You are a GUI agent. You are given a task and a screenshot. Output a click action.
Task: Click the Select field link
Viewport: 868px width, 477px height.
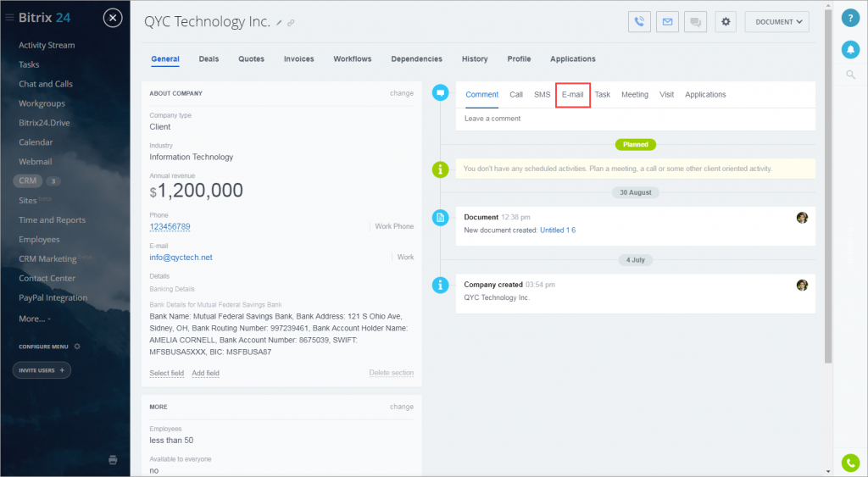coord(167,373)
